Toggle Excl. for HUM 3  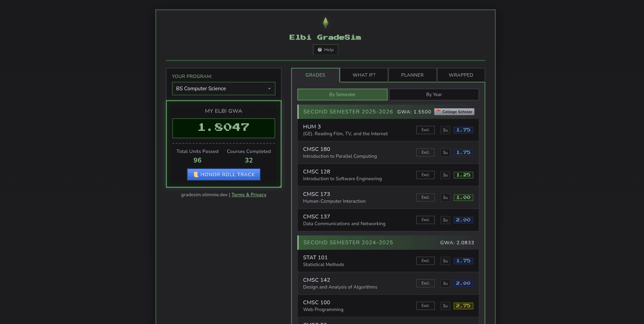425,130
